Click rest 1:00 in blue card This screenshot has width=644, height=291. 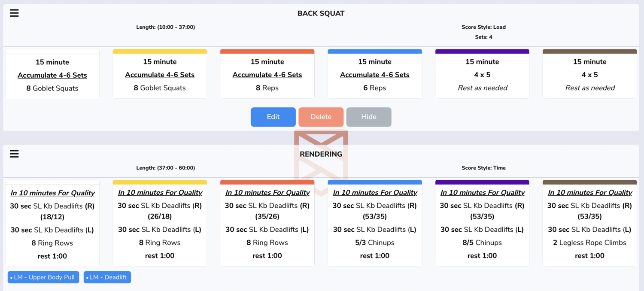pos(375,256)
